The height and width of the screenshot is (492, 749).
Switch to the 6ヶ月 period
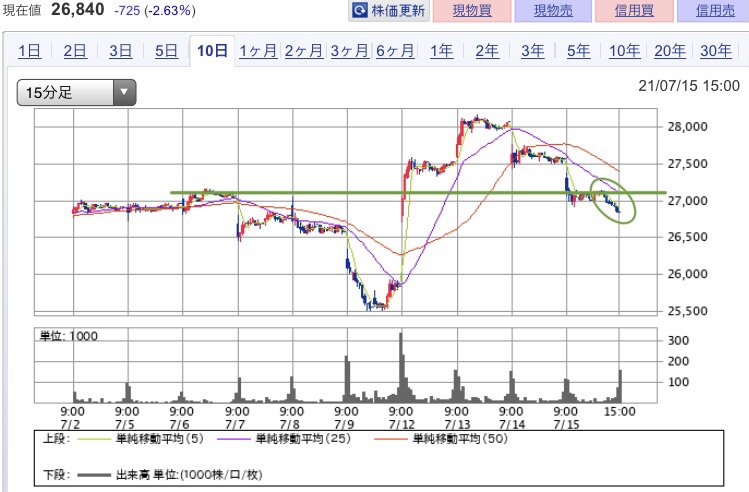pos(395,51)
